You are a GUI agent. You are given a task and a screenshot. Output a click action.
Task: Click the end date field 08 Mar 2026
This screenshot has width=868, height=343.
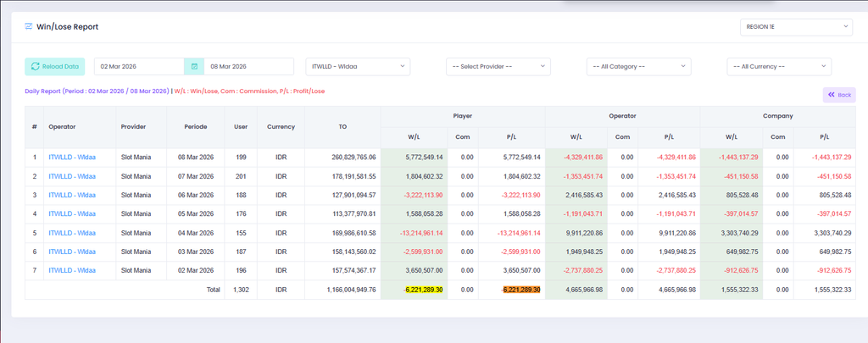(x=248, y=66)
